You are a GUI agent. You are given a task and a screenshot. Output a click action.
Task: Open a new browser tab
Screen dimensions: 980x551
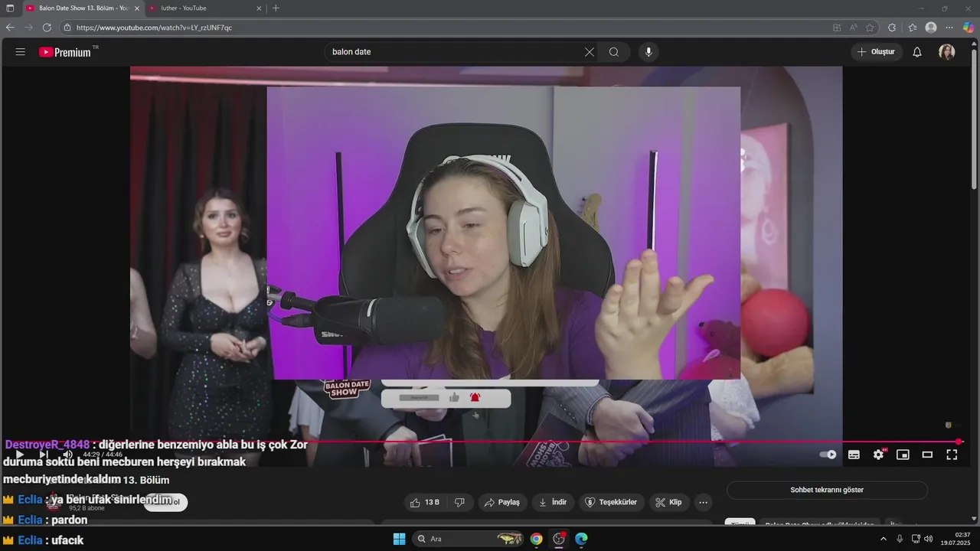[276, 8]
